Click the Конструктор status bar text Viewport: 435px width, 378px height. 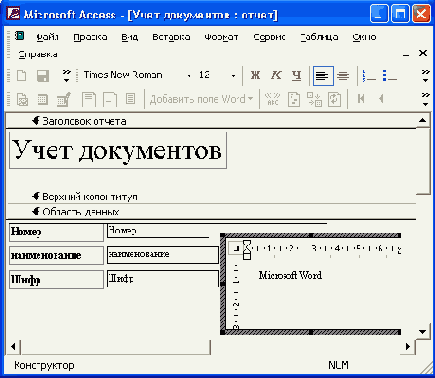tap(44, 365)
